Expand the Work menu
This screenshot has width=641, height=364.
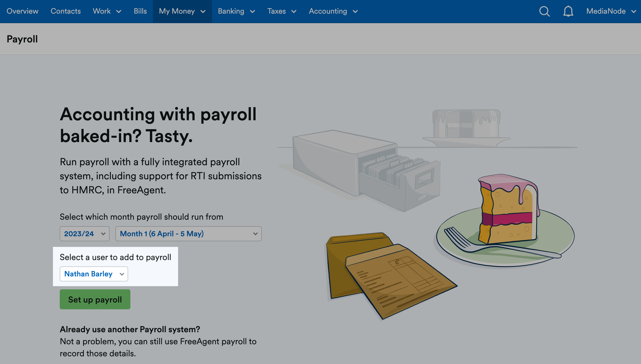point(107,11)
